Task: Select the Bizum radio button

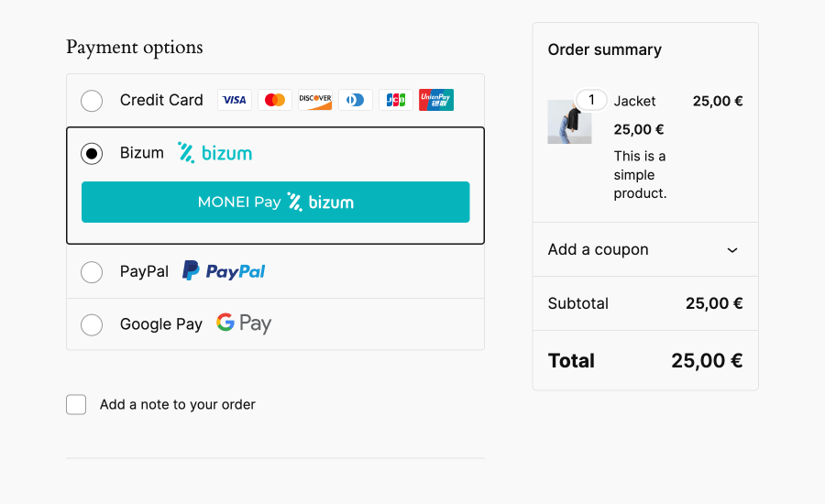Action: click(x=92, y=154)
